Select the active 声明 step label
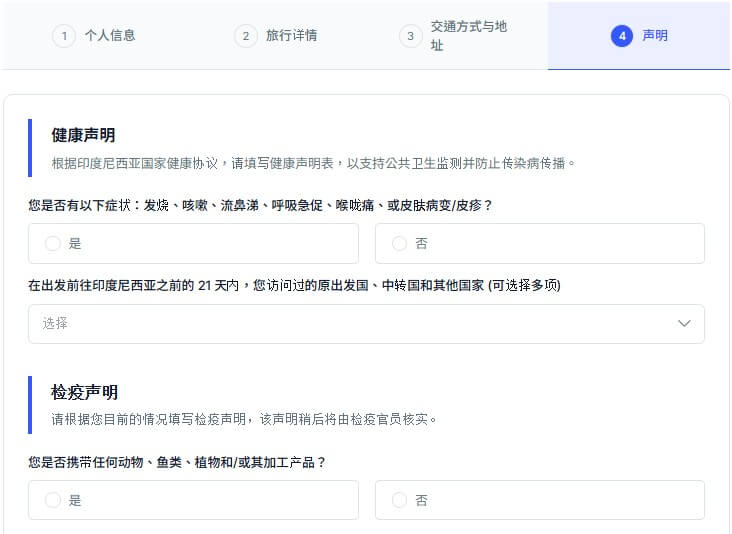This screenshot has width=732, height=534. point(655,36)
